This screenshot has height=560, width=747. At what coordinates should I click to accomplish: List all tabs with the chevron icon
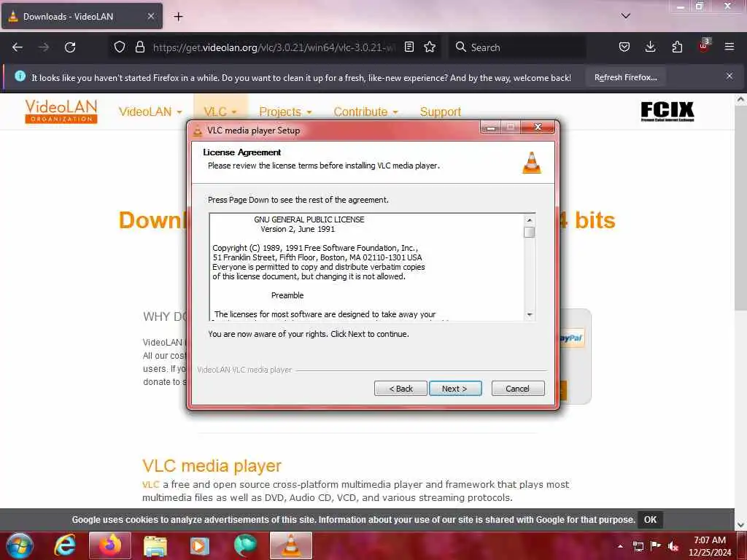(x=625, y=16)
